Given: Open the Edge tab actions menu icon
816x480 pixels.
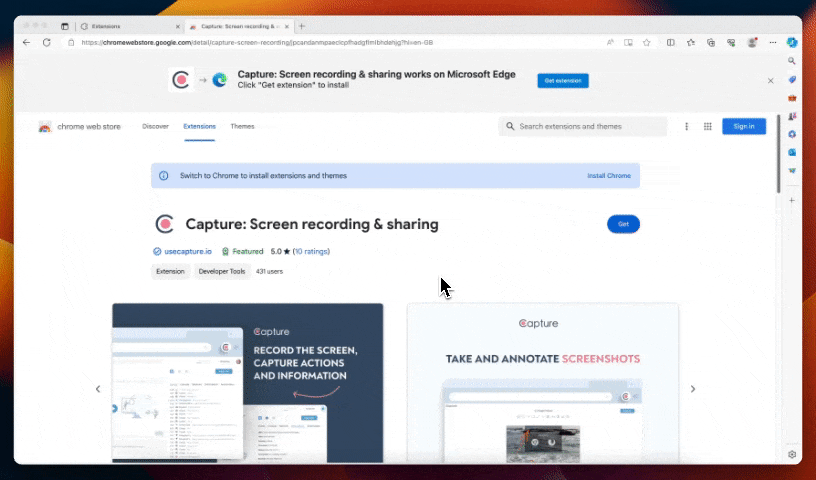Looking at the screenshot, I should 65,26.
